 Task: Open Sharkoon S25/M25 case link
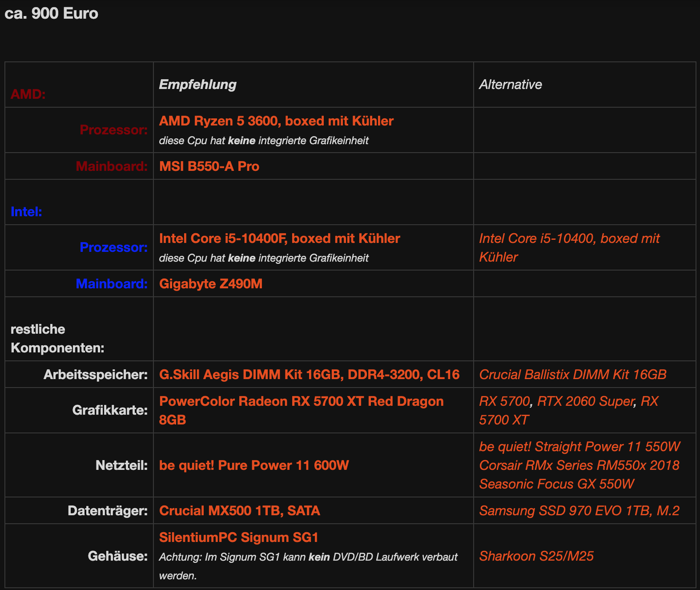click(x=536, y=556)
